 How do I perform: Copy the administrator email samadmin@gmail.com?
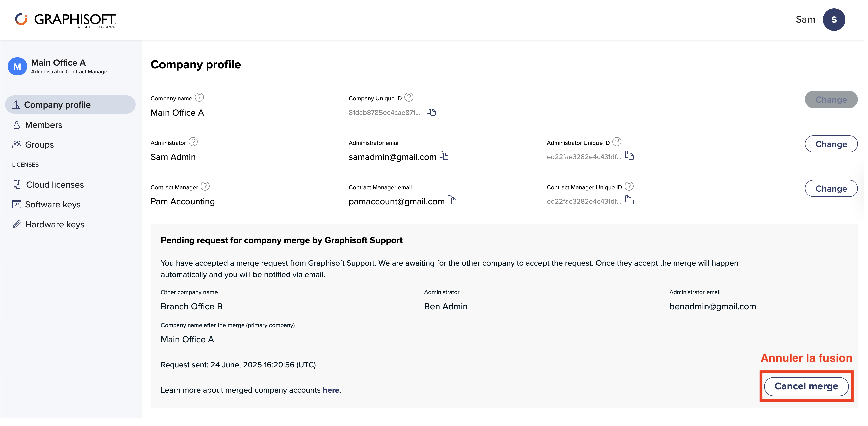(x=444, y=155)
